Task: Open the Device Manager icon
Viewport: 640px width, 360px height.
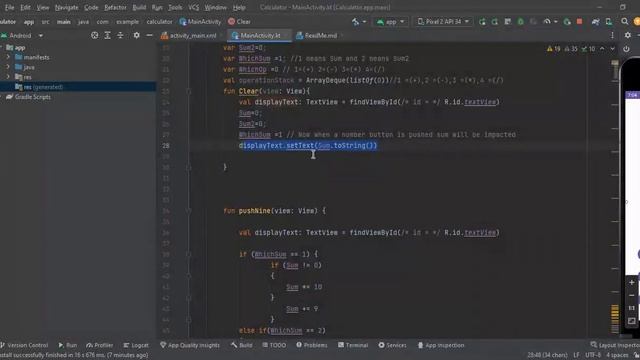Action: tap(609, 22)
